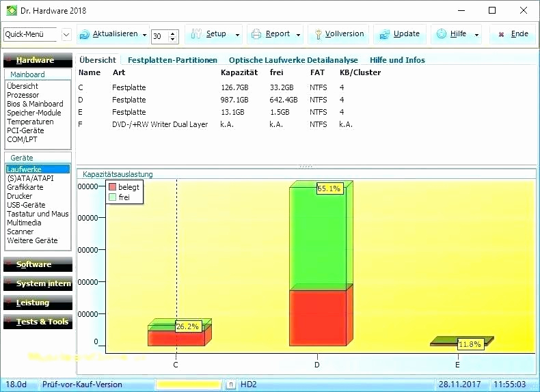Click the red belegt legend swatch
Viewport: 540px width, 392px height.
(112, 187)
